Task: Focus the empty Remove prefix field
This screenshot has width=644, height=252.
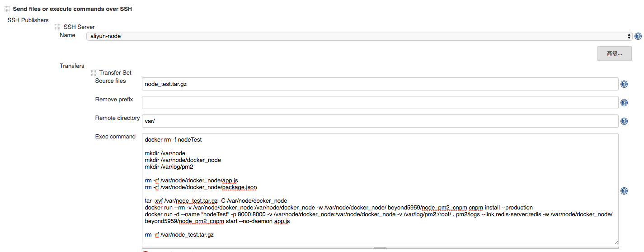Action: 380,103
